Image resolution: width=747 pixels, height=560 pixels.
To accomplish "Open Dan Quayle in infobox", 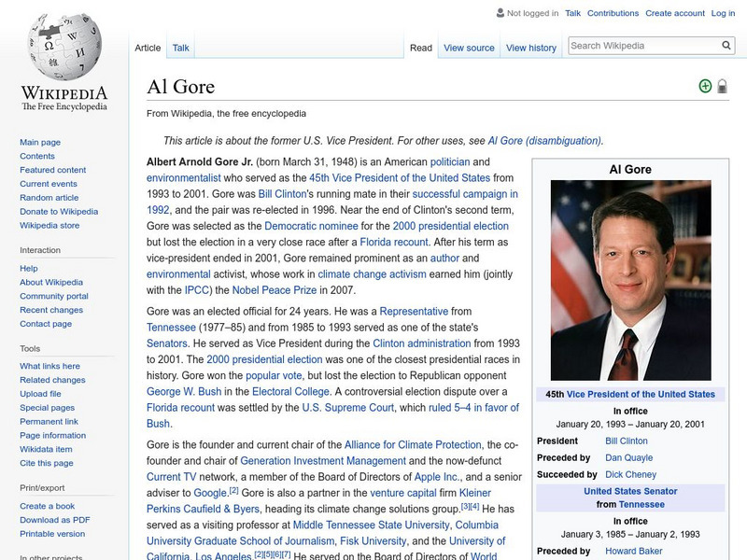I will [628, 457].
